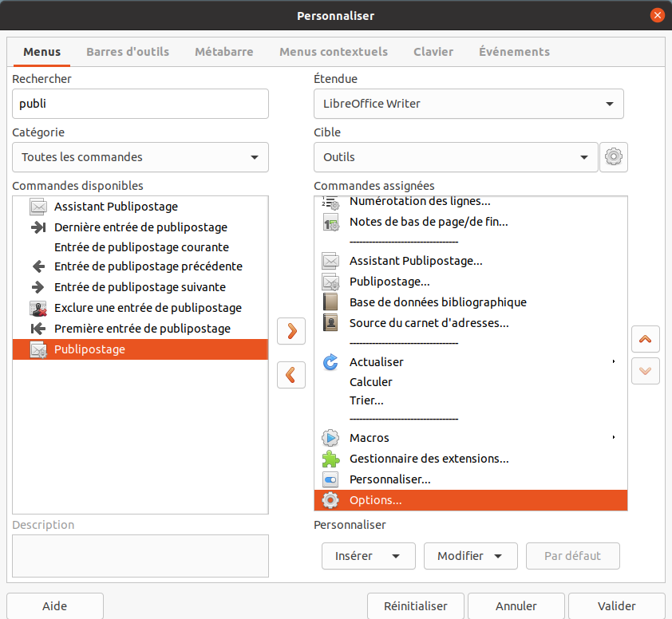Select the Base de données bibliographique entry

(437, 302)
